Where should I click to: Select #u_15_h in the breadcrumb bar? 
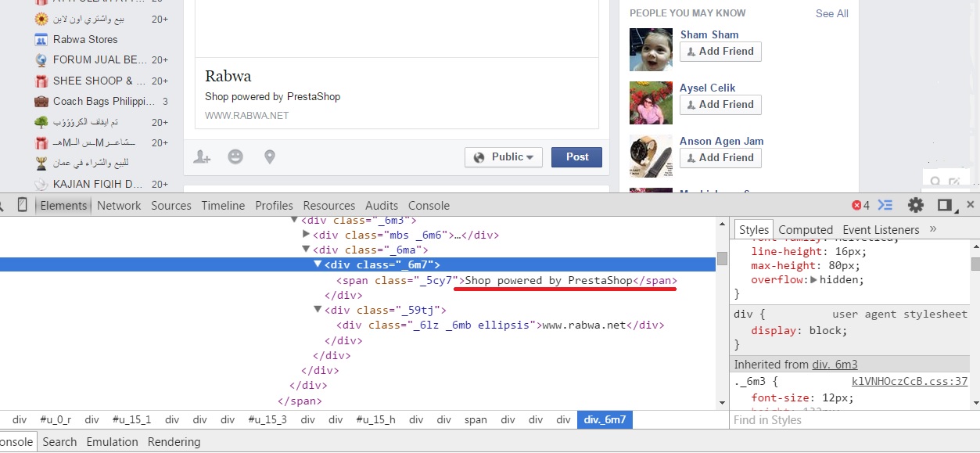[376, 420]
